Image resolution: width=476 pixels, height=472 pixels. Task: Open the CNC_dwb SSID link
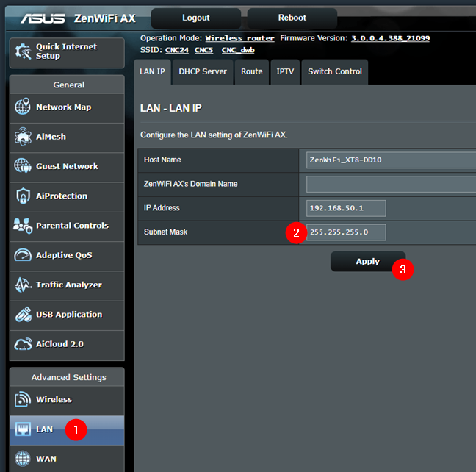point(238,50)
